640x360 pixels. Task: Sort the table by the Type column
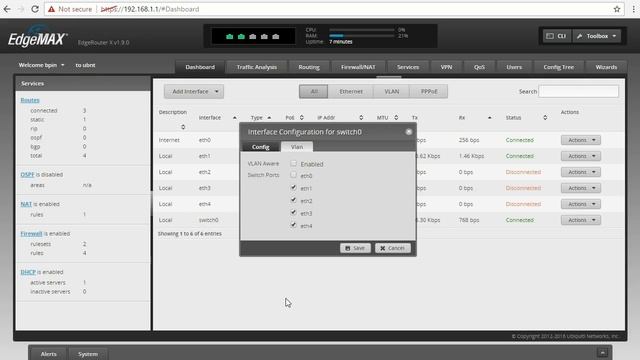[x=269, y=118]
